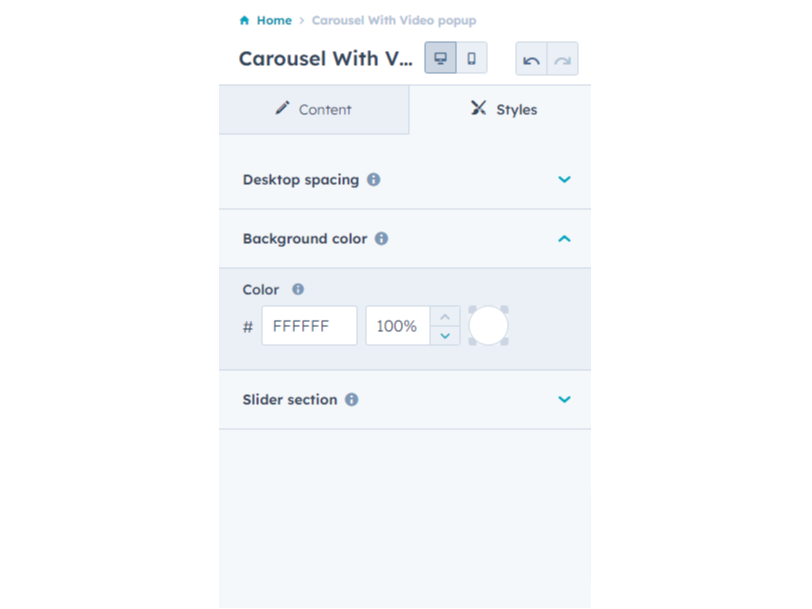
Task: Open the Desktop spacing info tooltip
Action: (x=373, y=180)
